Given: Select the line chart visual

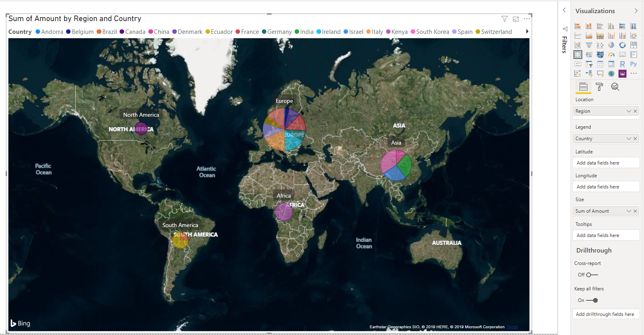Looking at the screenshot, I should click(578, 35).
